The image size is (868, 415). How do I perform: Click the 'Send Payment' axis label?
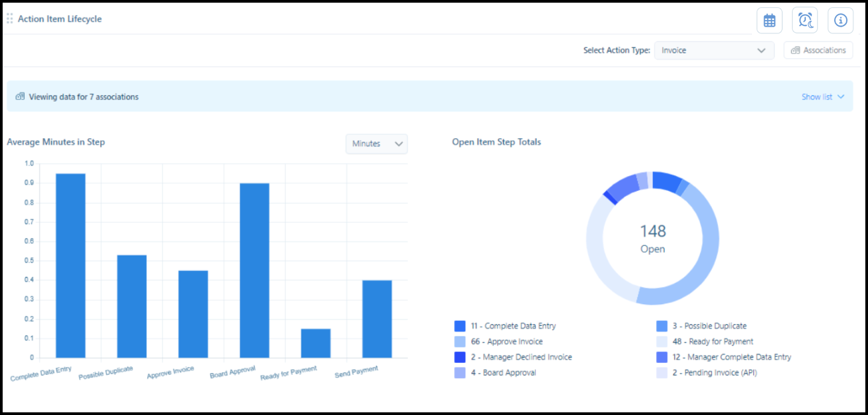pyautogui.click(x=357, y=372)
